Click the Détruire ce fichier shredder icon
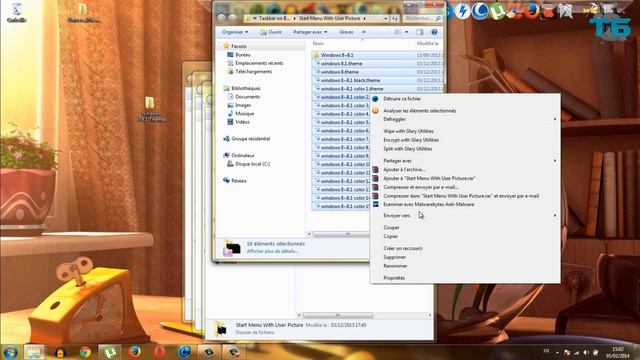 click(375, 99)
